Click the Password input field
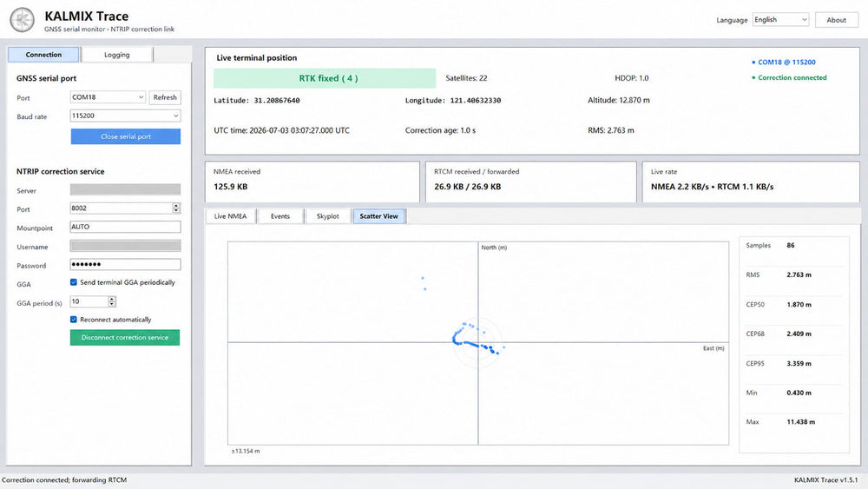868x489 pixels. click(x=126, y=264)
